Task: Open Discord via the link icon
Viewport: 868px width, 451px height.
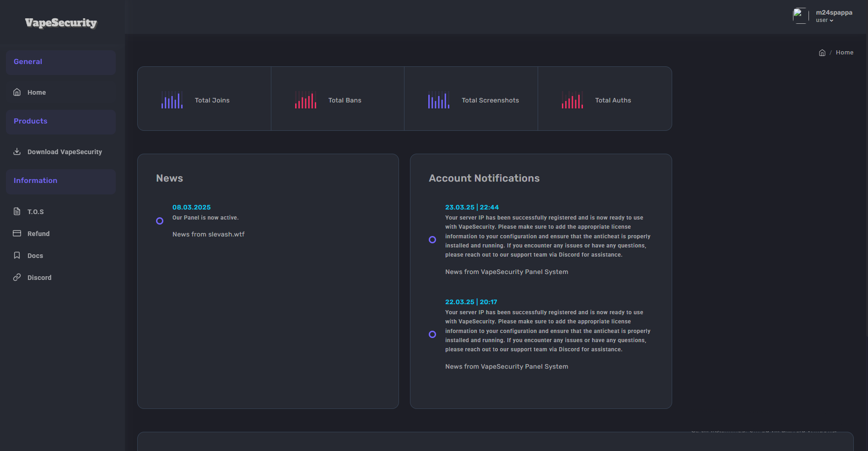Action: tap(16, 277)
